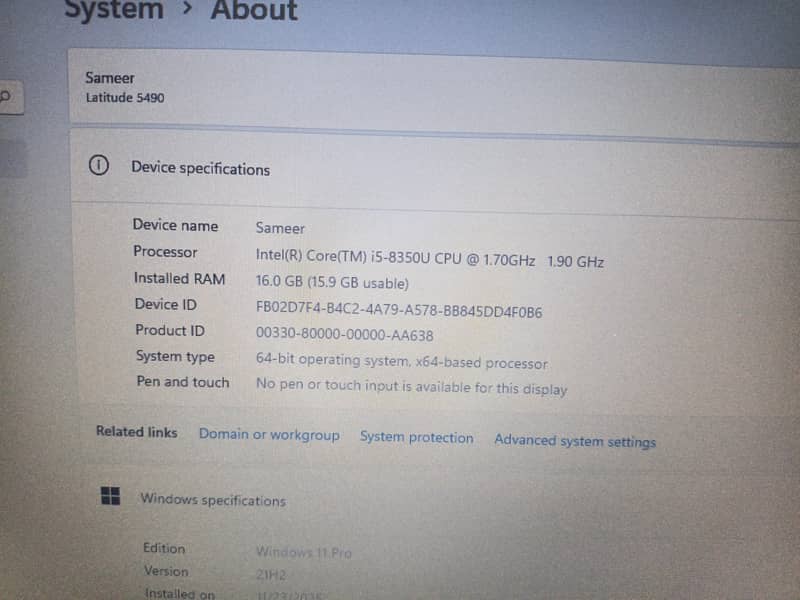800x600 pixels.
Task: Open System protection settings
Action: pos(416,437)
